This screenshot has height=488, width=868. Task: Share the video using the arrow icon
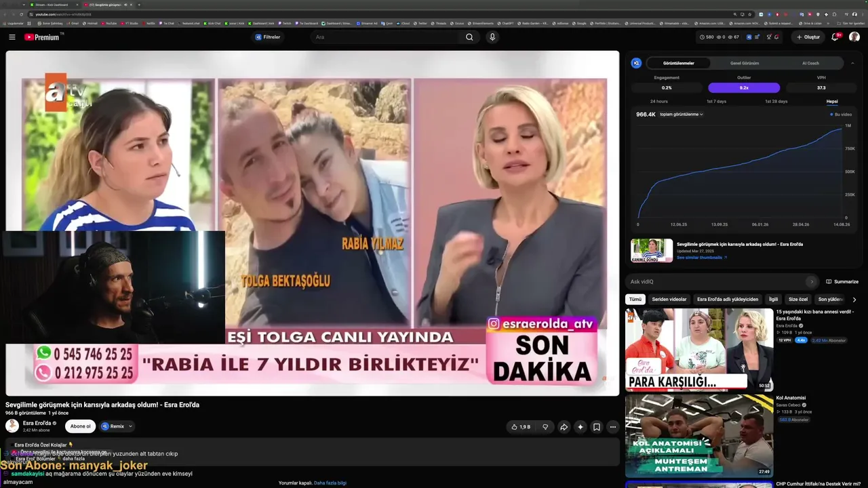564,427
